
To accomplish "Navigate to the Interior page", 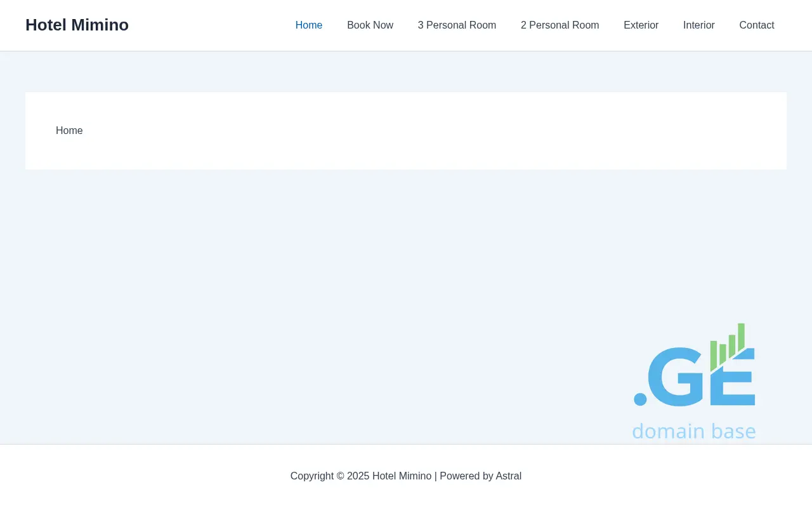I will coord(698,25).
